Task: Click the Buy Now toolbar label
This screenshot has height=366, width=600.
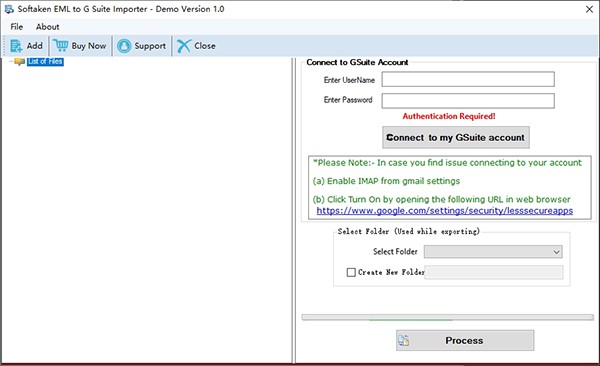Action: pos(89,46)
